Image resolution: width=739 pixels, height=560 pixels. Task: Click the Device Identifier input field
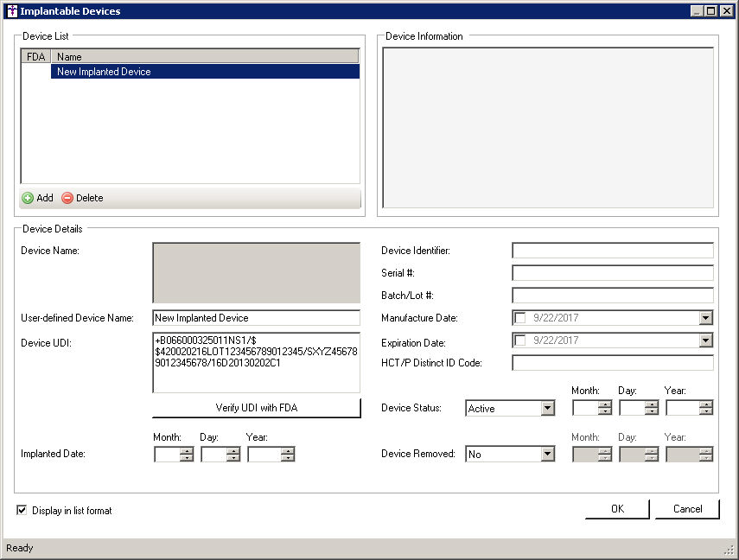613,251
